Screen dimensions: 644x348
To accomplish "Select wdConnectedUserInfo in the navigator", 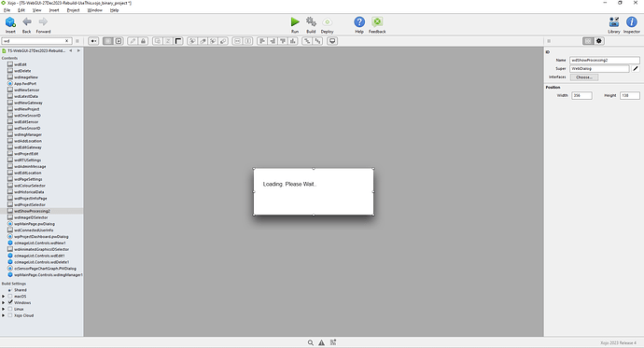I will click(34, 230).
